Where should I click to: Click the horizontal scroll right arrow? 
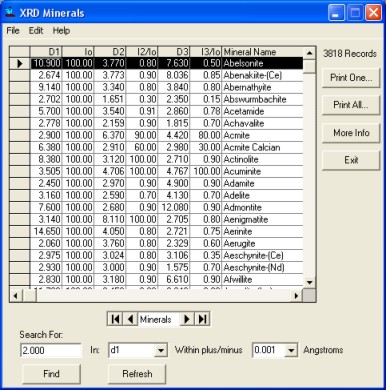(296, 295)
